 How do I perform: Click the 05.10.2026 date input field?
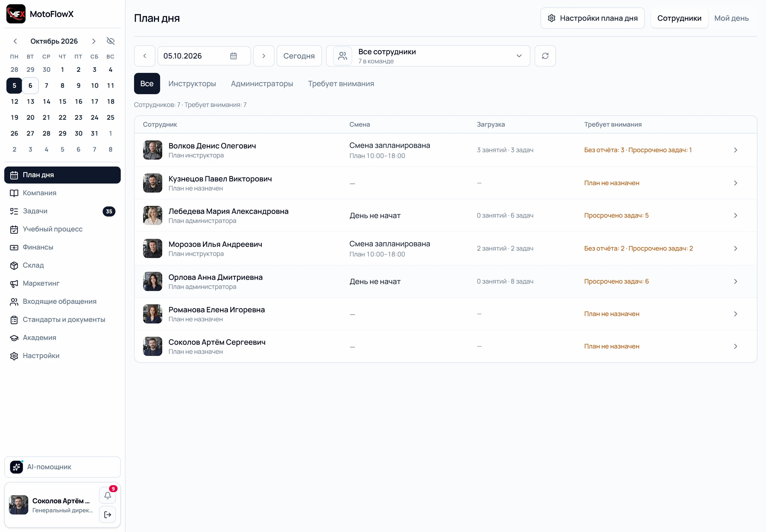point(204,56)
